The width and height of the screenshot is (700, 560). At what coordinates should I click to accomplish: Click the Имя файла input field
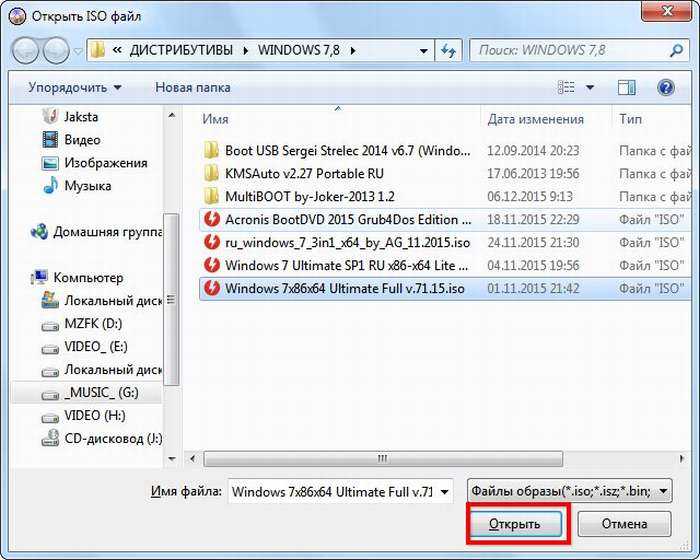[x=333, y=492]
